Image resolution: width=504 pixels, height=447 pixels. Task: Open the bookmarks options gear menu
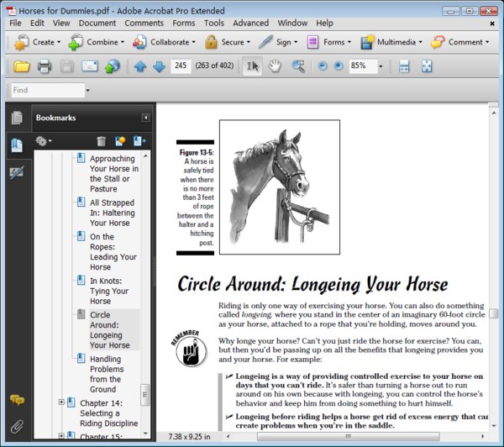click(x=43, y=141)
